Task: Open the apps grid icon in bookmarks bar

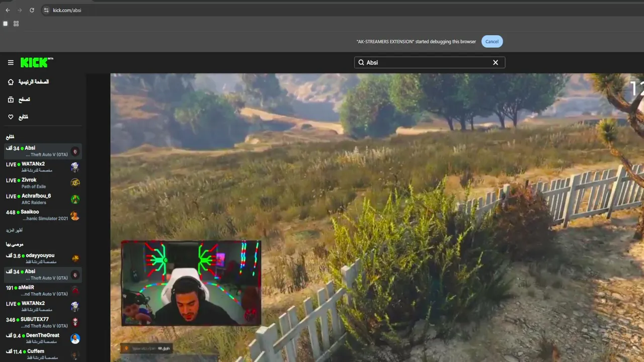Action: (x=16, y=24)
